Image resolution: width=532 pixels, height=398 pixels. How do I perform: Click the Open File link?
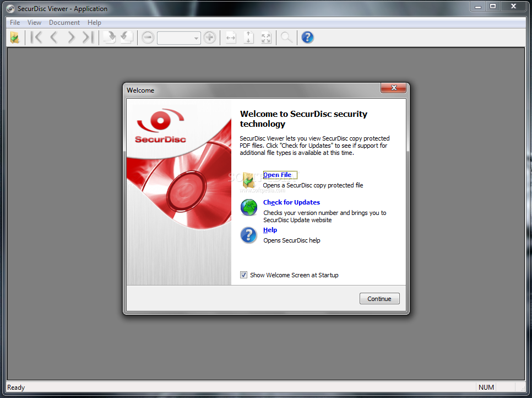[277, 175]
